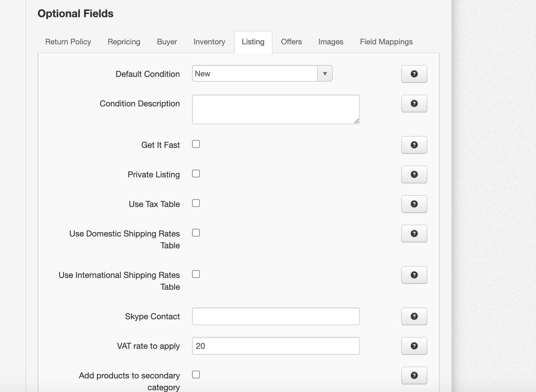Switch to the Return Policy tab

(68, 42)
